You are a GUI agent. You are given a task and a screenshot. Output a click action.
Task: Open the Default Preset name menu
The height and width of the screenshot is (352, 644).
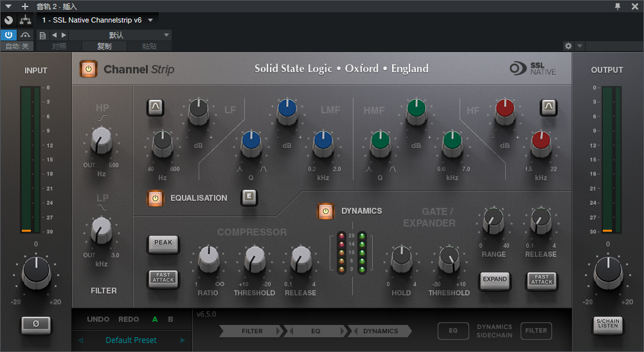[131, 340]
